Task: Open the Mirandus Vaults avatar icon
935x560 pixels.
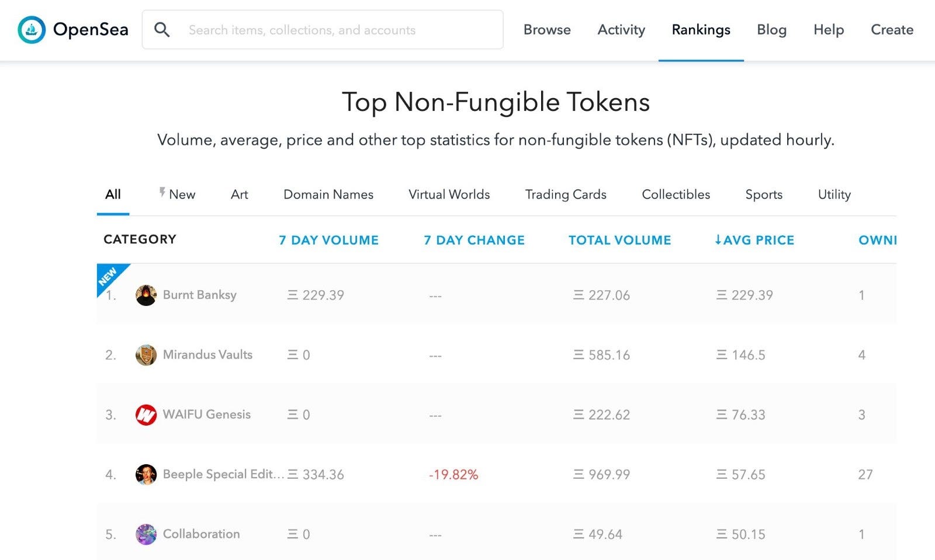Action: point(146,355)
